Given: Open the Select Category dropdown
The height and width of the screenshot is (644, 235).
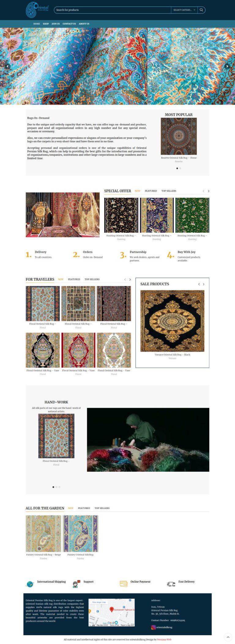Looking at the screenshot, I should tap(184, 10).
